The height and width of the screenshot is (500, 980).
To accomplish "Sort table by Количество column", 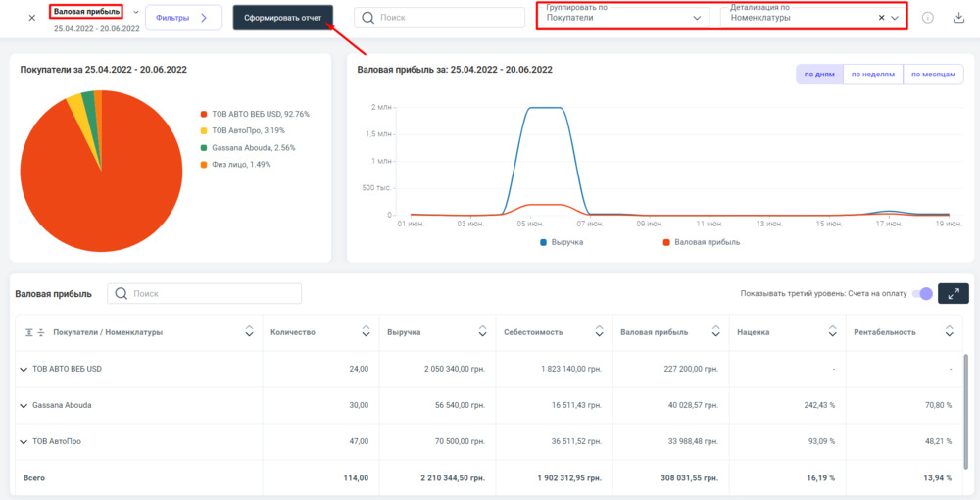I will (366, 332).
